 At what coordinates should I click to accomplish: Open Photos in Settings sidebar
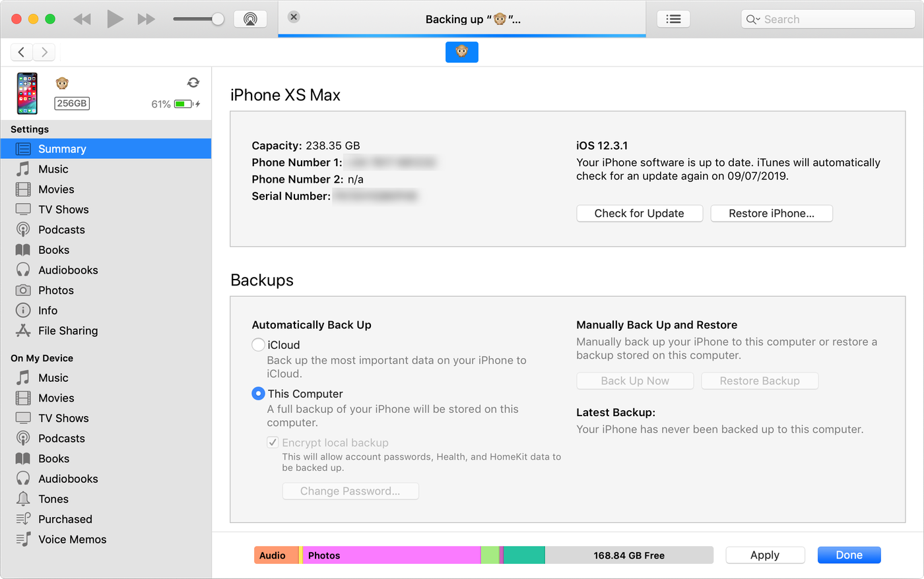[55, 290]
